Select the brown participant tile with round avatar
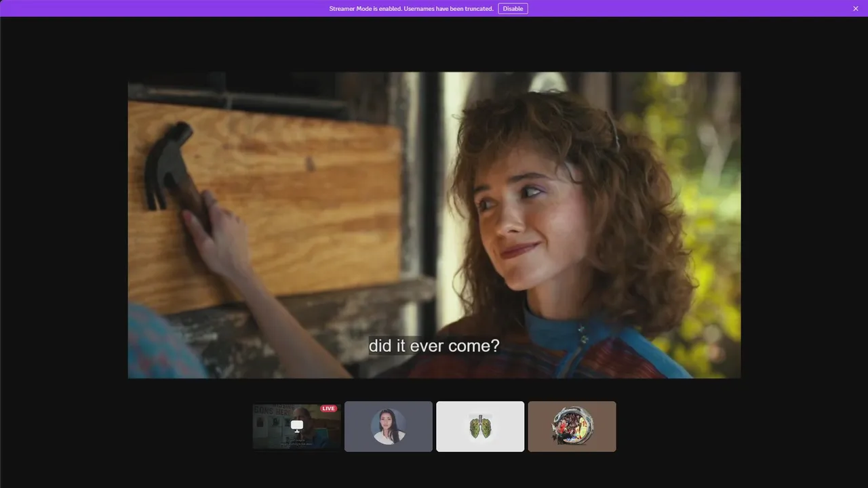The width and height of the screenshot is (868, 488). (572, 426)
